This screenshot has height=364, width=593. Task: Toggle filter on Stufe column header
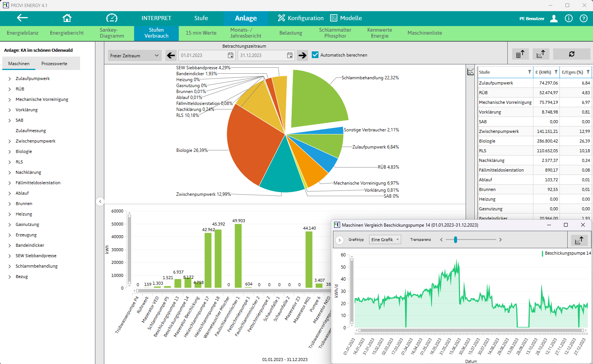529,72
